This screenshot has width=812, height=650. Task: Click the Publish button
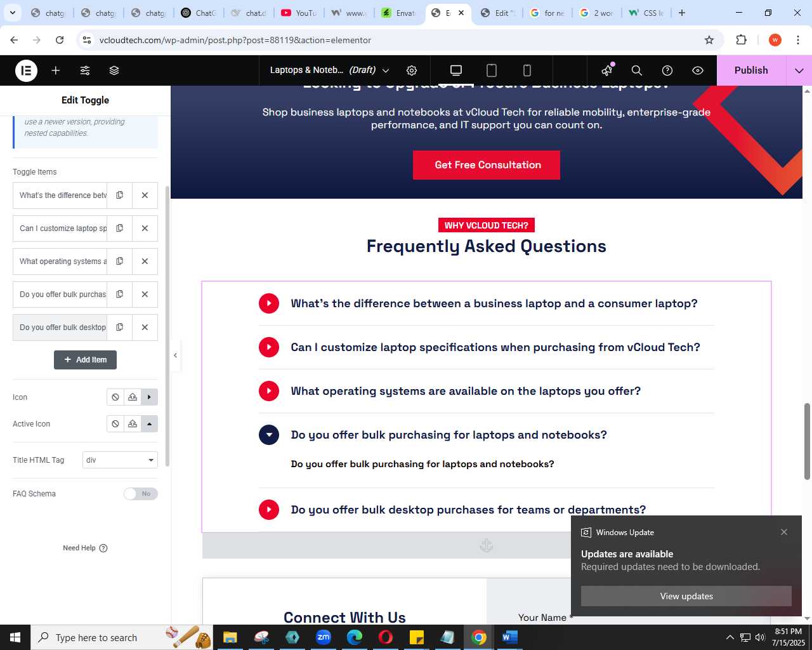click(751, 70)
